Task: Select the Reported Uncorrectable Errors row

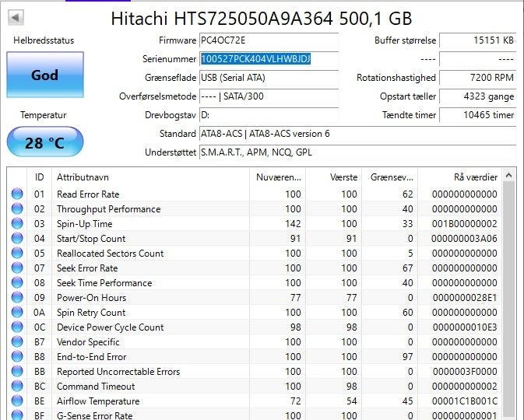Action: coord(257,372)
